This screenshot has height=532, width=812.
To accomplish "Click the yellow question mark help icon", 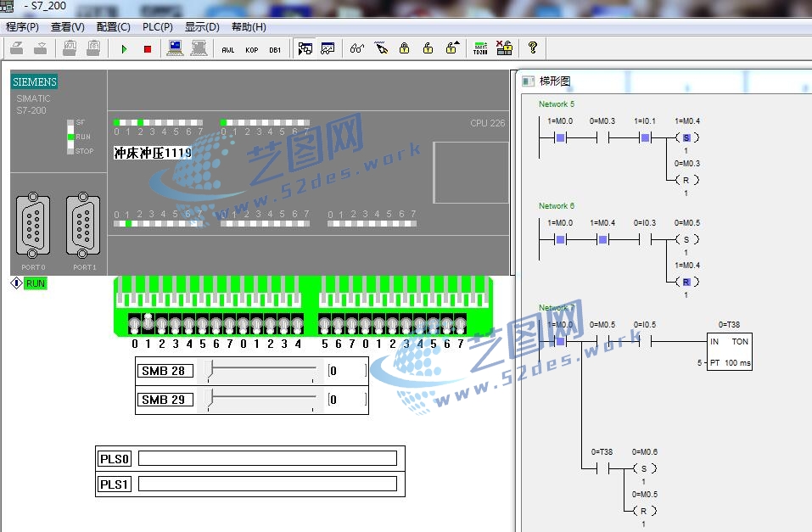I will coord(532,48).
